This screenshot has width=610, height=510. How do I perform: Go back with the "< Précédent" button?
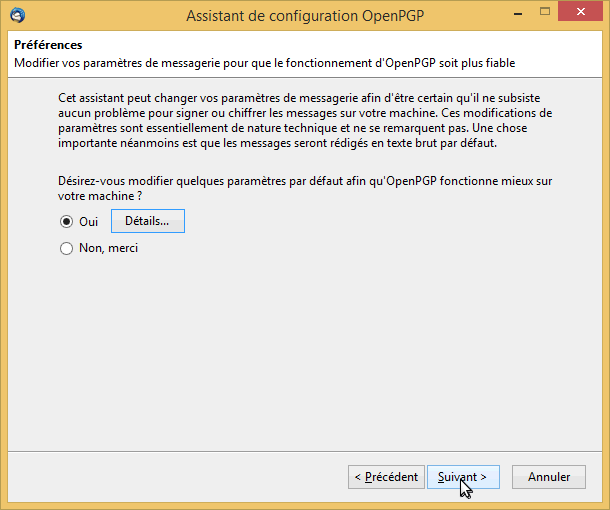point(386,477)
